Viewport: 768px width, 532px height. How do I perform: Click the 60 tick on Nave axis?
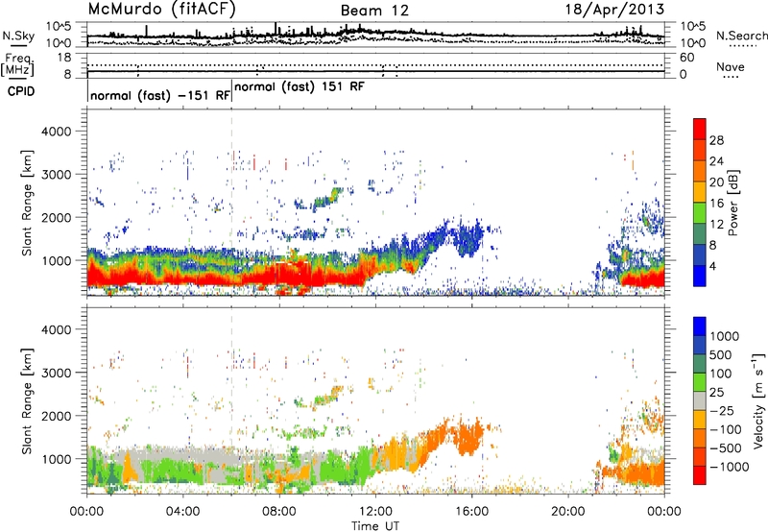click(686, 58)
